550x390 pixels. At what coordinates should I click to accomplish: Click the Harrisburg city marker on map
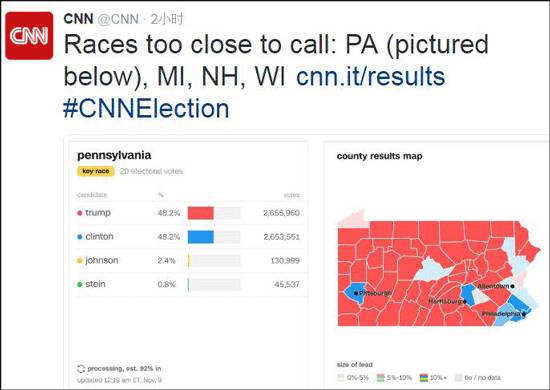tap(465, 301)
